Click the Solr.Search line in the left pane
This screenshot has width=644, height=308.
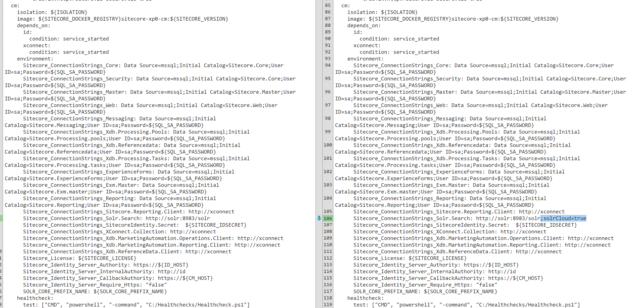click(x=116, y=218)
